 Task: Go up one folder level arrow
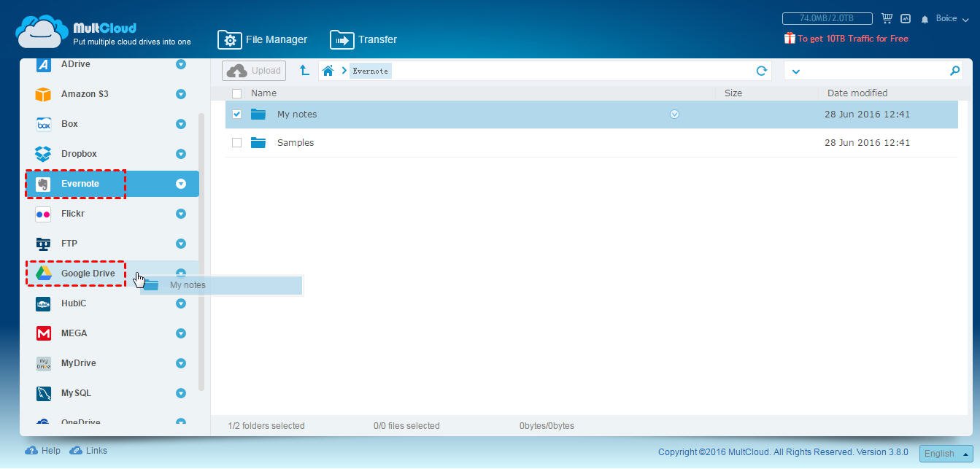(304, 71)
